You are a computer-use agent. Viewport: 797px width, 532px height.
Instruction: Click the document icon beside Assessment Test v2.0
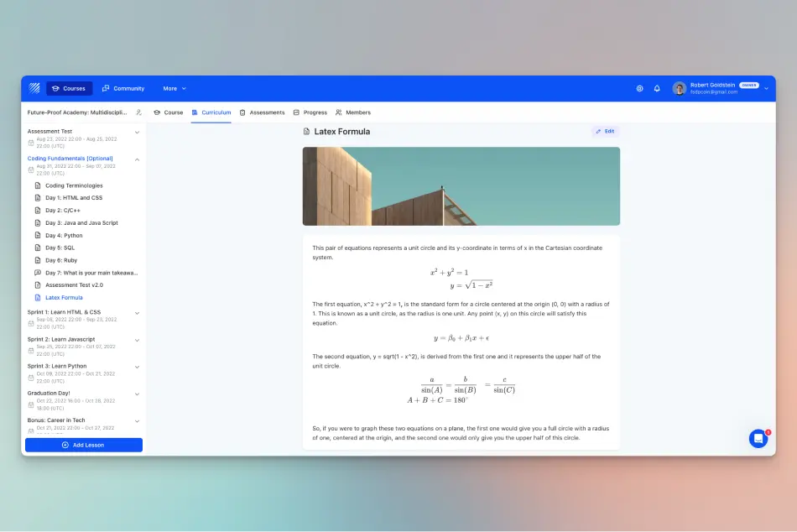click(x=38, y=285)
